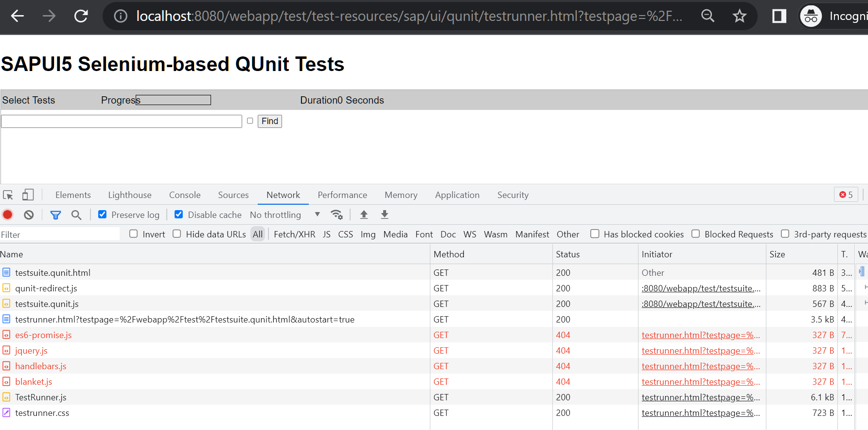Enable the Hide data URLs checkbox
This screenshot has height=430, width=868.
tap(177, 234)
